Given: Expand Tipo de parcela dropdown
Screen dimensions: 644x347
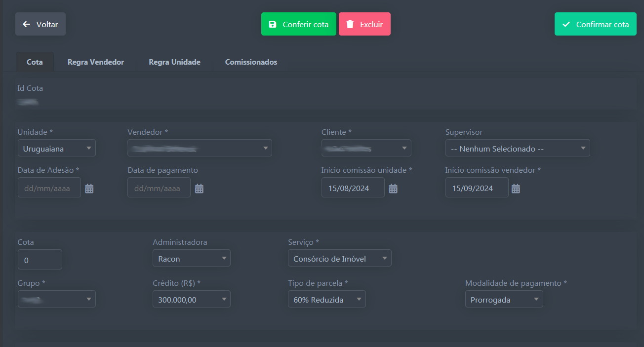Looking at the screenshot, I should (326, 299).
